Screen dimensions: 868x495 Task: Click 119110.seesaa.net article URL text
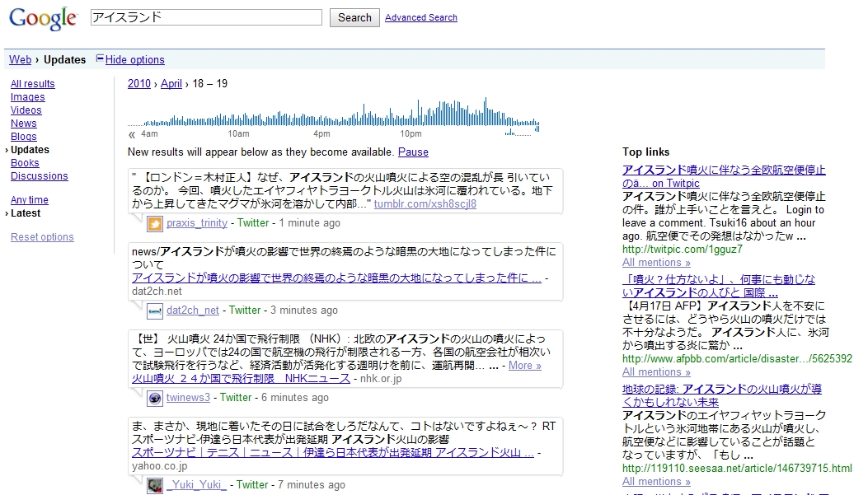pyautogui.click(x=737, y=469)
